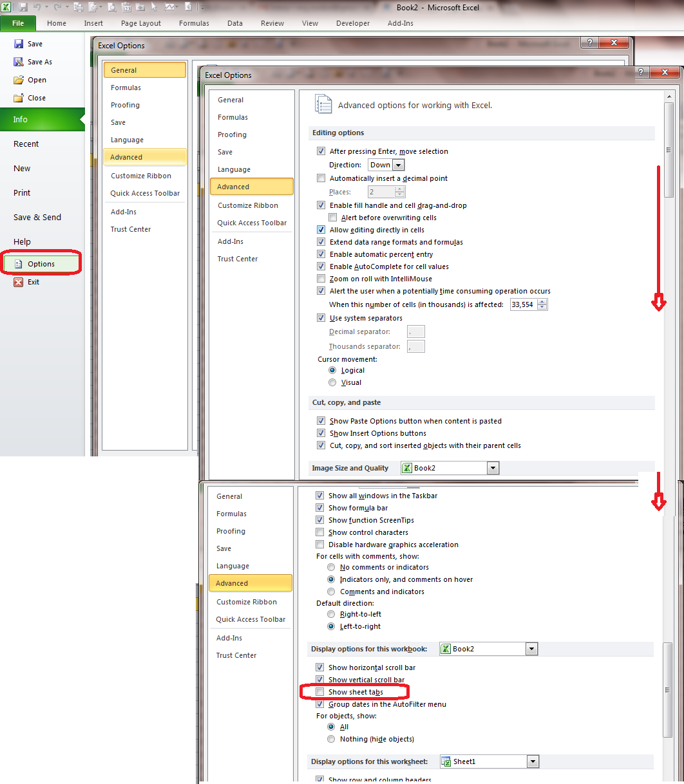
Task: Select the Logical cursor movement option
Action: point(332,370)
